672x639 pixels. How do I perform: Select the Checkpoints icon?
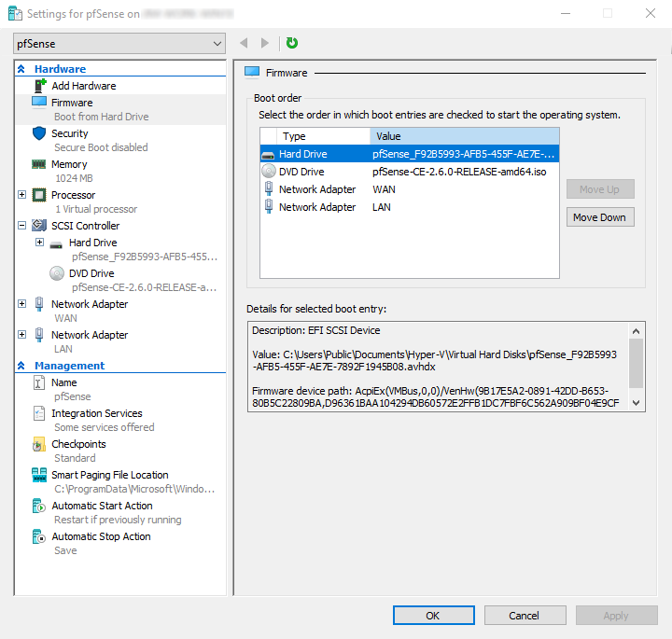point(39,444)
